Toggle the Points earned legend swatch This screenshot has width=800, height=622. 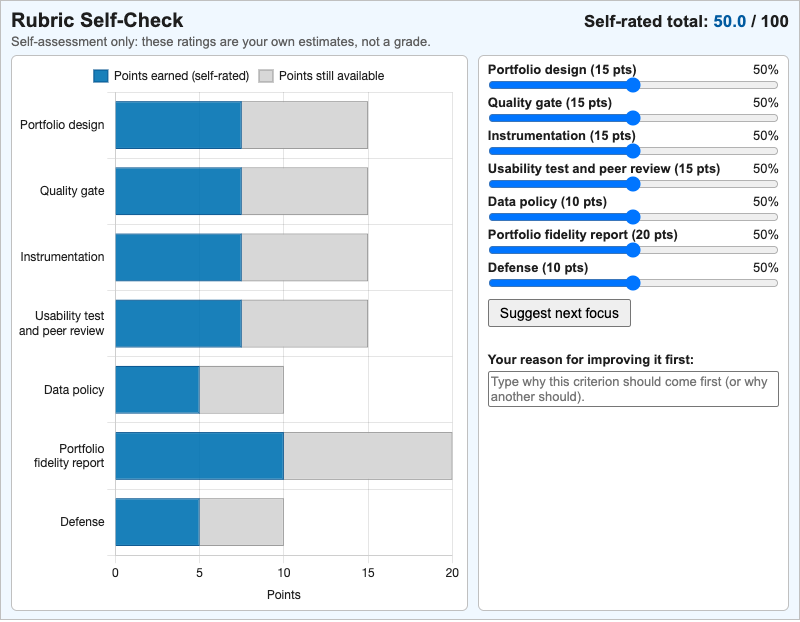pyautogui.click(x=101, y=76)
